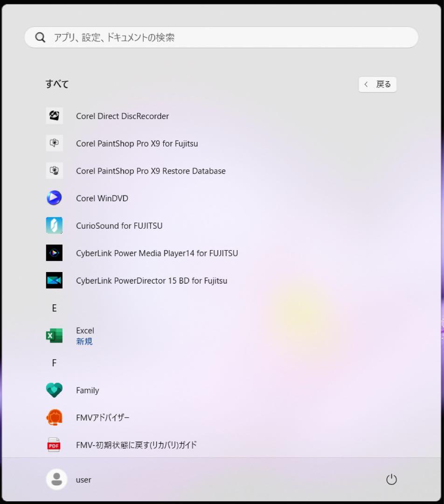
Task: Open Corel PaintShop Pro X9 Restore Database
Action: tap(151, 171)
